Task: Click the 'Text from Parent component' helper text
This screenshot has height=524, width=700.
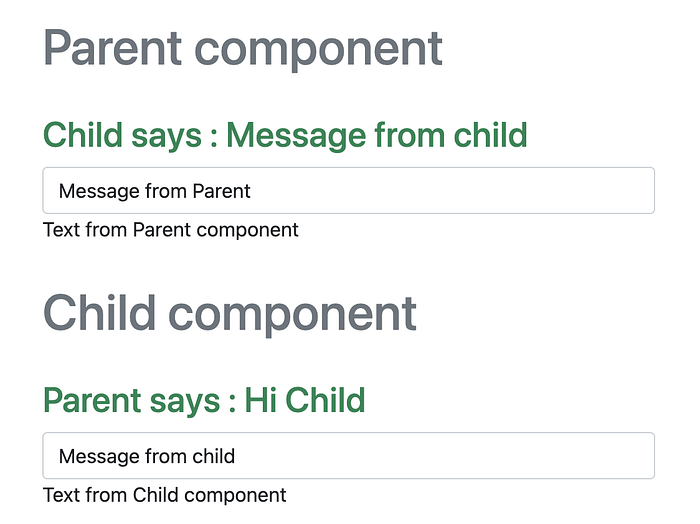Action: (170, 230)
